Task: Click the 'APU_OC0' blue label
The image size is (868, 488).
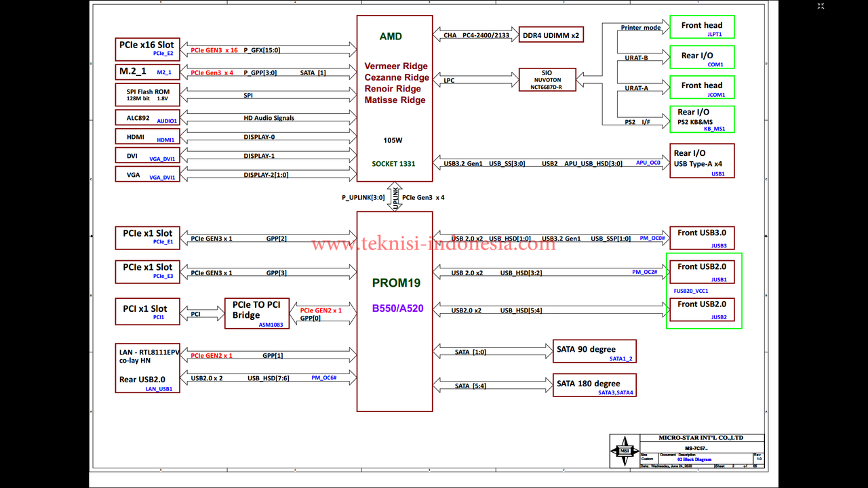Action: click(648, 163)
